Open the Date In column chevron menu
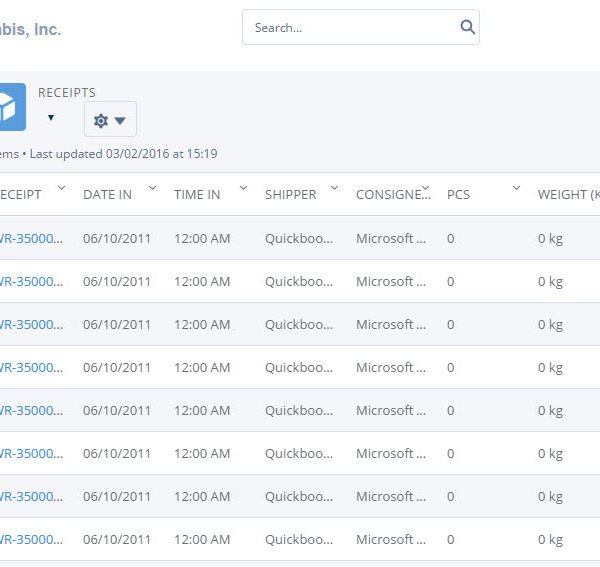 tap(152, 187)
